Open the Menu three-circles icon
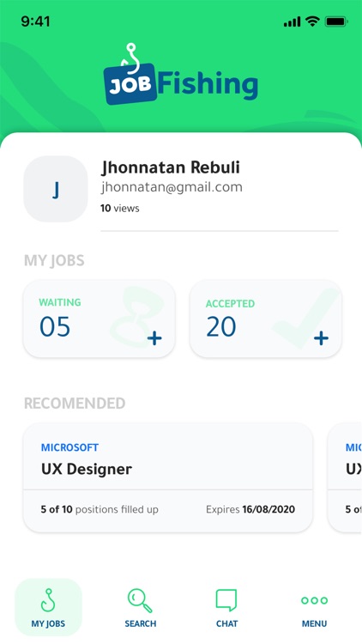The width and height of the screenshot is (362, 644). point(314,600)
